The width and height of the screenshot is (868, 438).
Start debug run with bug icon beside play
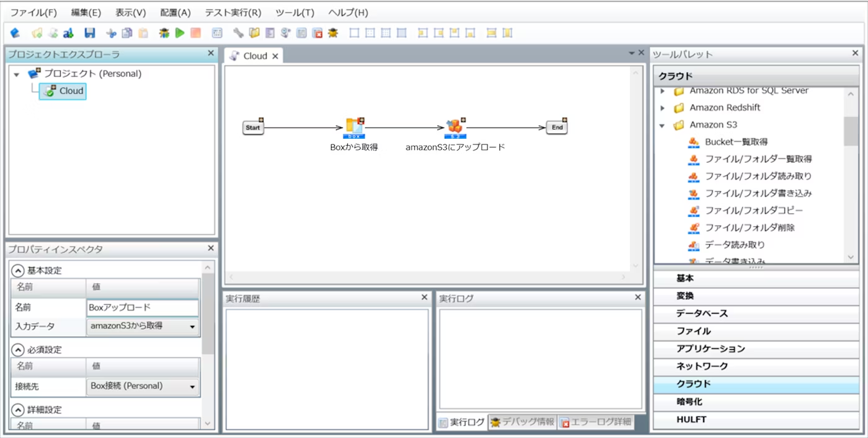pyautogui.click(x=164, y=33)
